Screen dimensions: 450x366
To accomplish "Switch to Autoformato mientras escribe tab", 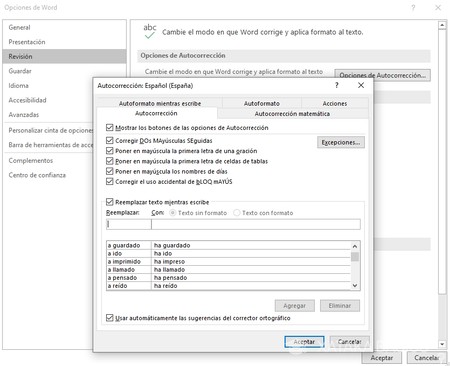I will tap(160, 103).
